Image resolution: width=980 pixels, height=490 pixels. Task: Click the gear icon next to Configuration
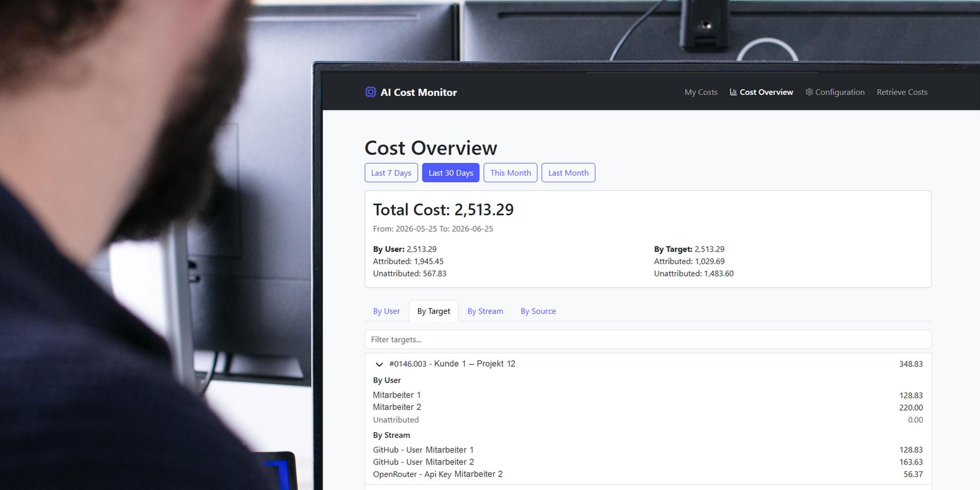tap(809, 92)
